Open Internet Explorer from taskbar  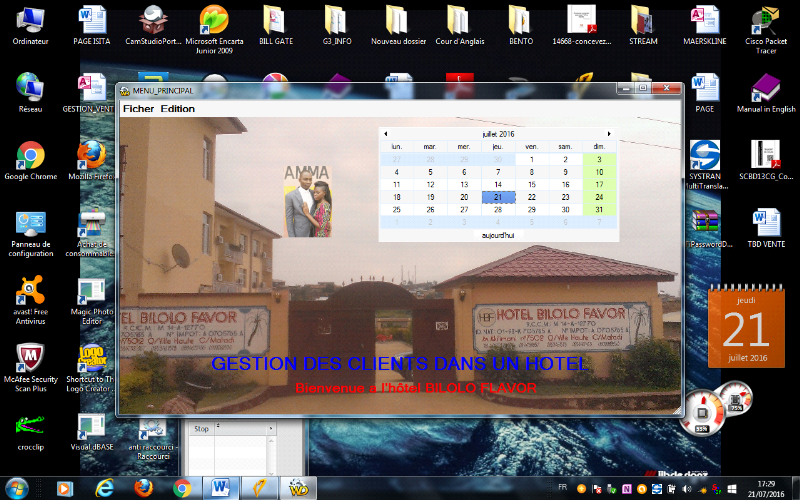pos(104,489)
